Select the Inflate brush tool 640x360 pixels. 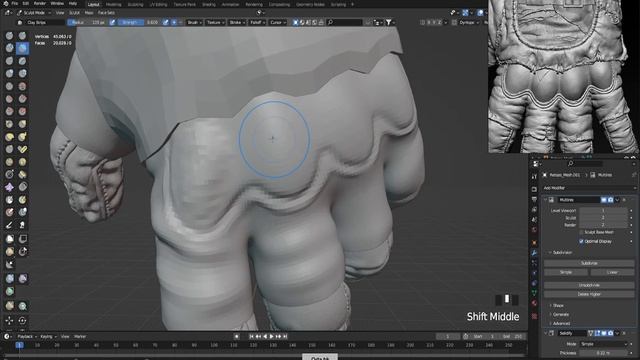point(9,73)
